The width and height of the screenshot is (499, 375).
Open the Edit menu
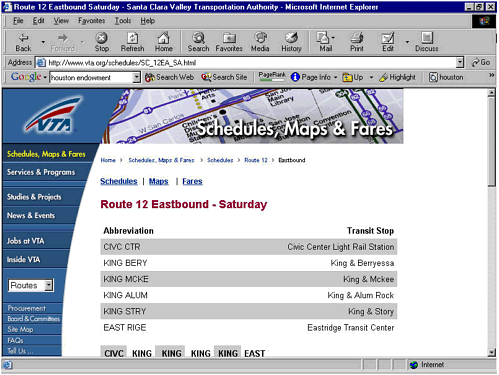click(38, 21)
